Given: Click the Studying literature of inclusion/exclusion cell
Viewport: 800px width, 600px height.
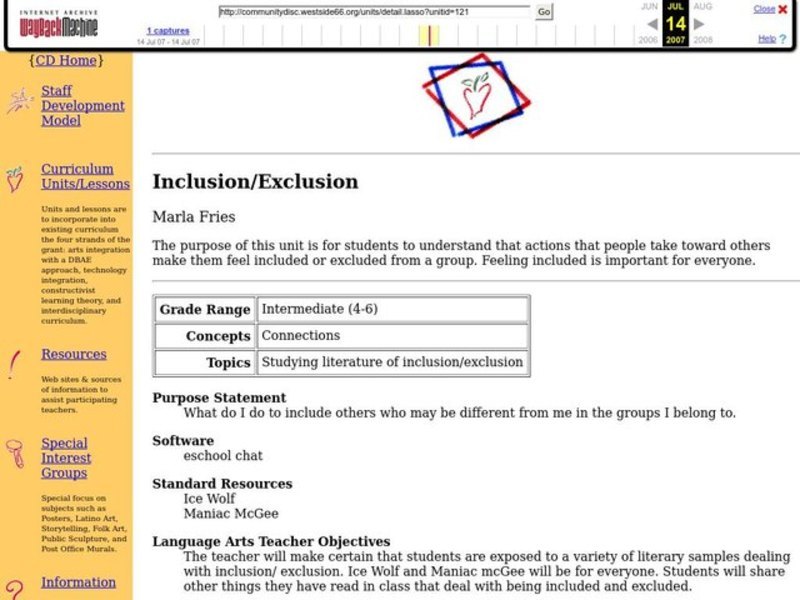Looking at the screenshot, I should tap(392, 362).
